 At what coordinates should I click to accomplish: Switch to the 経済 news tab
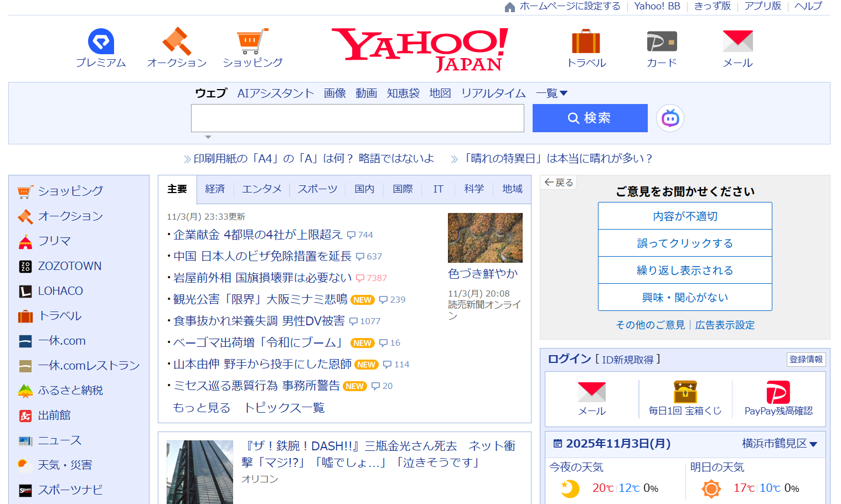[215, 189]
